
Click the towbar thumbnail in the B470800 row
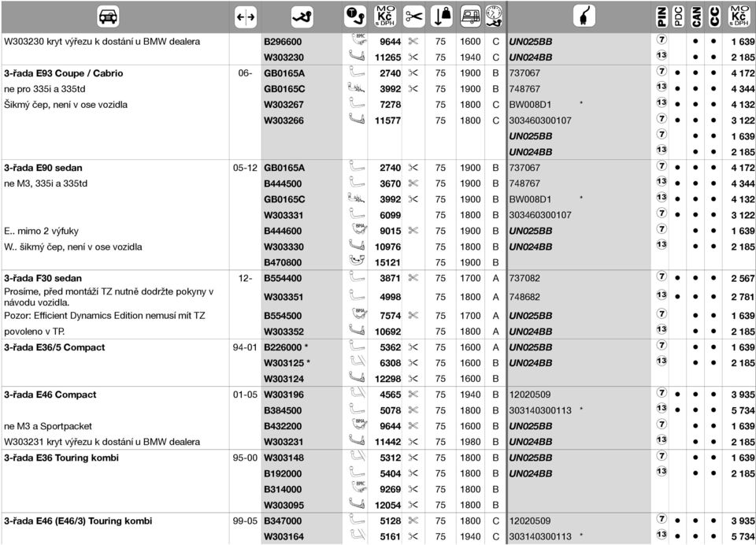357,261
